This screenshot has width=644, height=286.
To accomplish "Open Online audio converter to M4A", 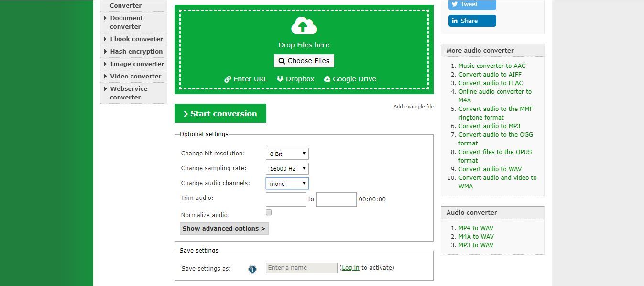I will 495,96.
